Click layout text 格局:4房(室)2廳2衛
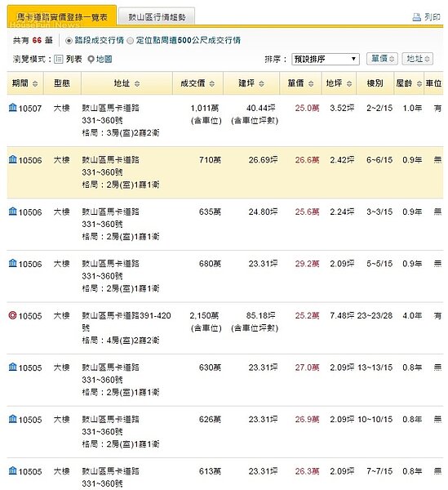448x490 pixels. (121, 341)
